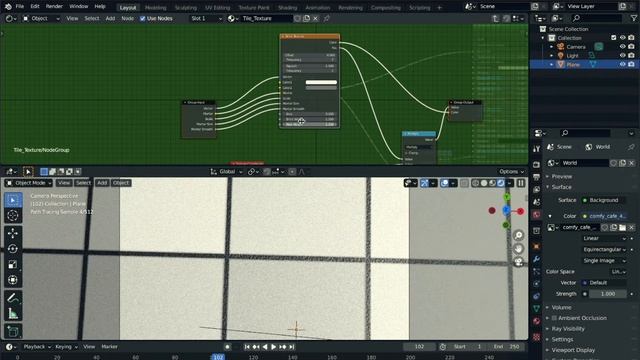Open the Object Data green triangle tab
Screen dimensions: 640x360
(536, 309)
